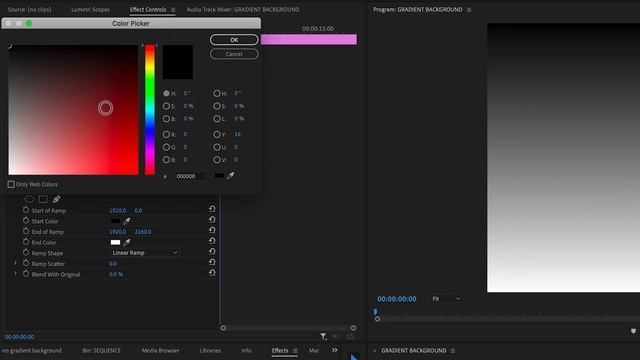This screenshot has width=640, height=360.
Task: Click the pink clip bar in timeline
Action: (309, 39)
